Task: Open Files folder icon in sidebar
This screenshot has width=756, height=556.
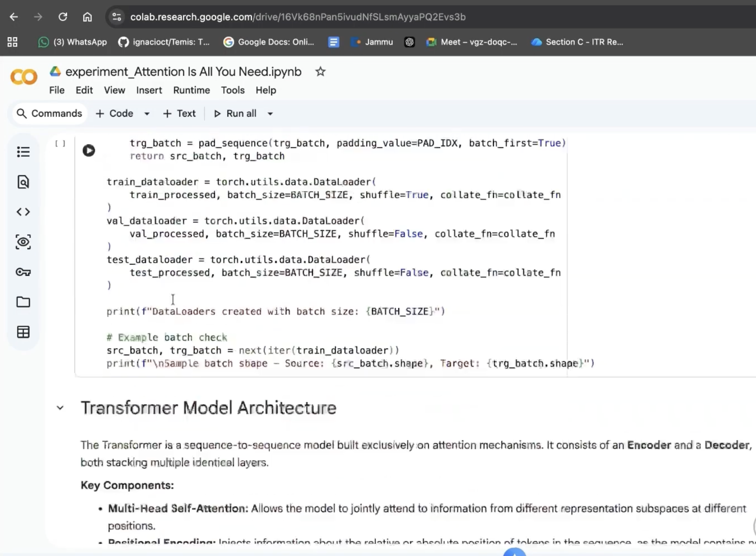Action: pyautogui.click(x=23, y=302)
